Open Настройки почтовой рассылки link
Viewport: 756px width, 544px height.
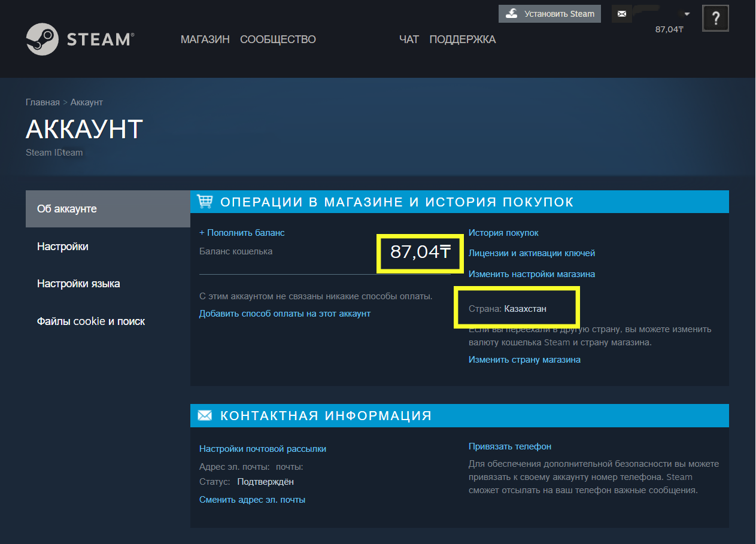[263, 449]
